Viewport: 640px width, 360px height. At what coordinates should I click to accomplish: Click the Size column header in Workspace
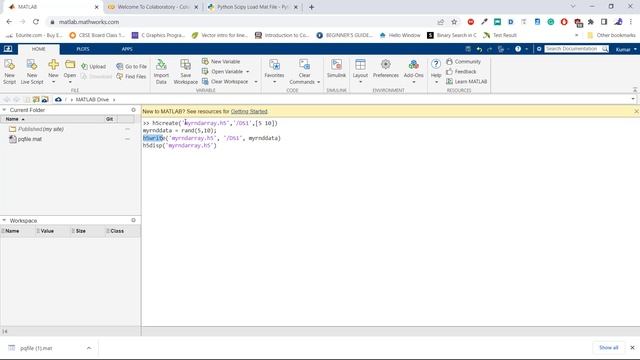click(81, 231)
